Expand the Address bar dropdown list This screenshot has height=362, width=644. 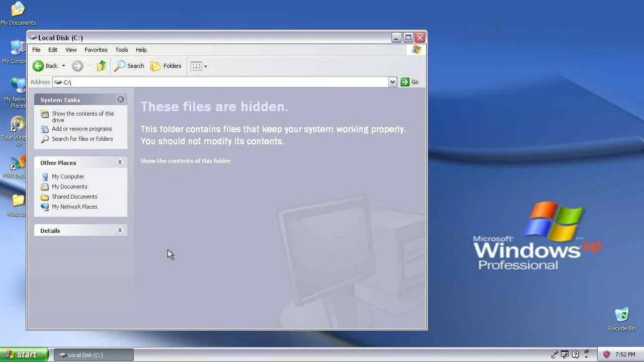(392, 82)
